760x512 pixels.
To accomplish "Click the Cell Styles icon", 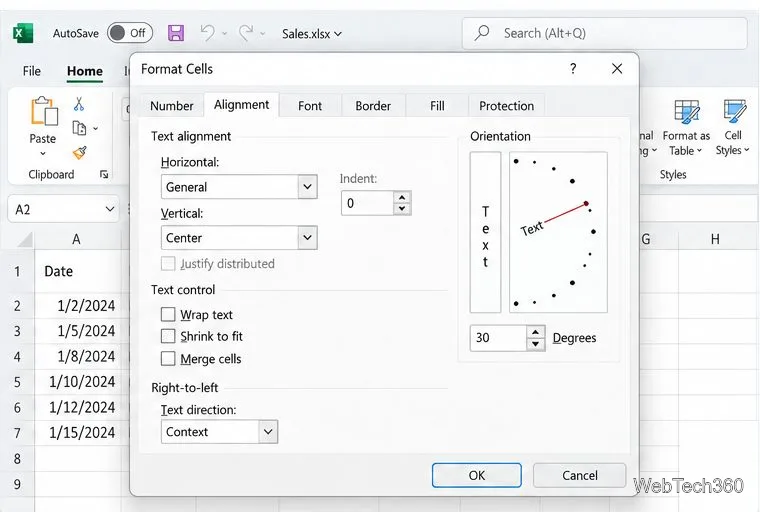I will point(734,112).
